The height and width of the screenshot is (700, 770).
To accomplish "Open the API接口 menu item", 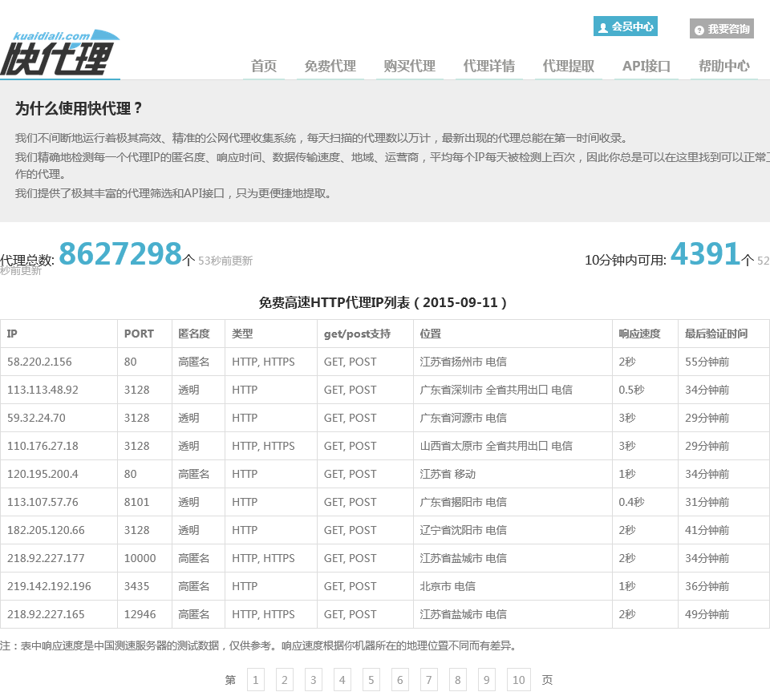I will coord(646,66).
